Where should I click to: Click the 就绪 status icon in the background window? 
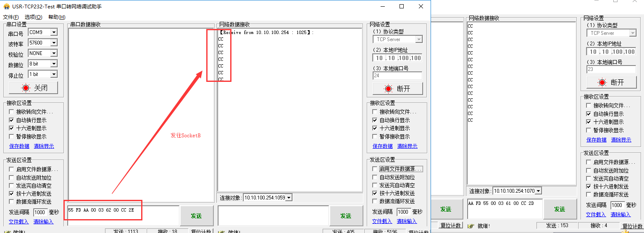tap(470, 226)
